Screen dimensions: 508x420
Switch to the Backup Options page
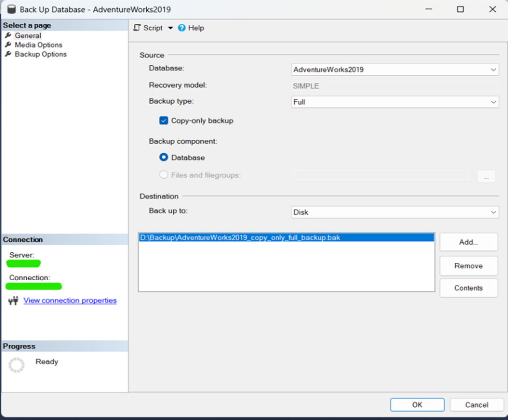41,54
